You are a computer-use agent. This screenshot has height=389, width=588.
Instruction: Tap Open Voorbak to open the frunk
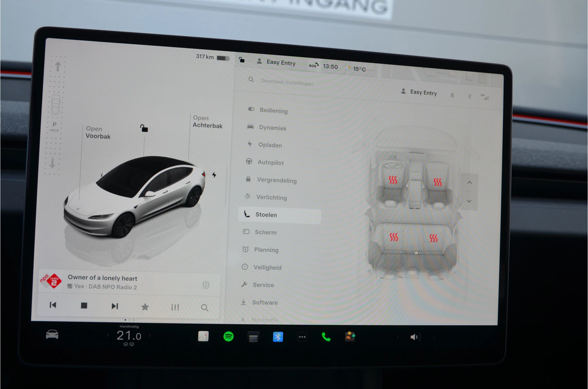tap(98, 133)
